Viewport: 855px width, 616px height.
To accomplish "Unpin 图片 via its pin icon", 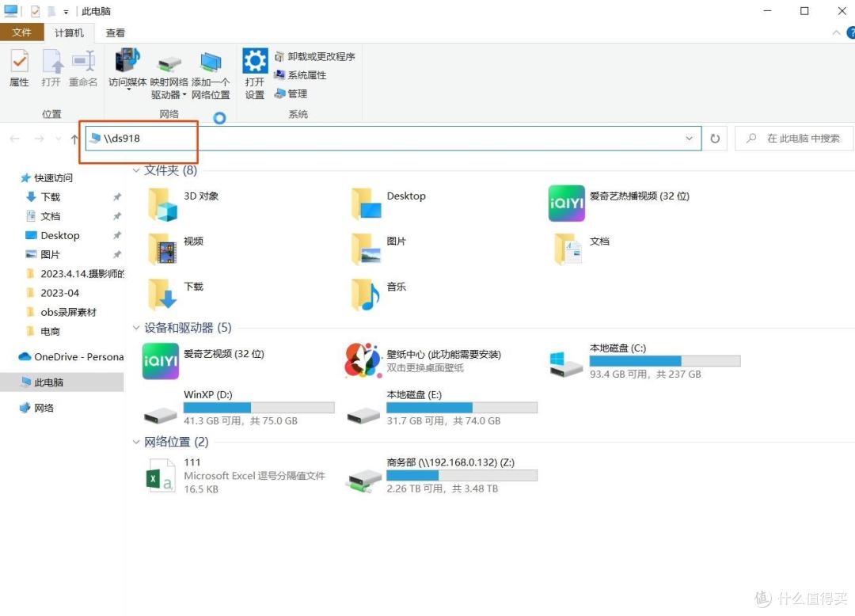I will (x=116, y=255).
